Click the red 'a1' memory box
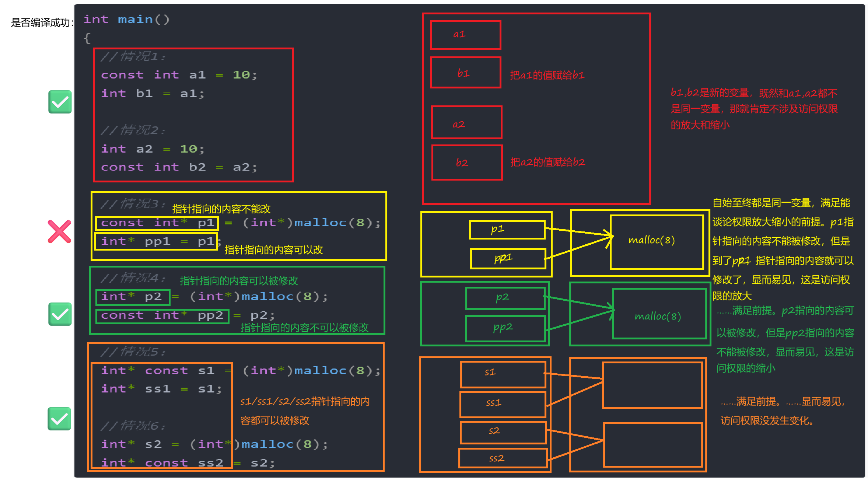The width and height of the screenshot is (868, 482). 466,35
